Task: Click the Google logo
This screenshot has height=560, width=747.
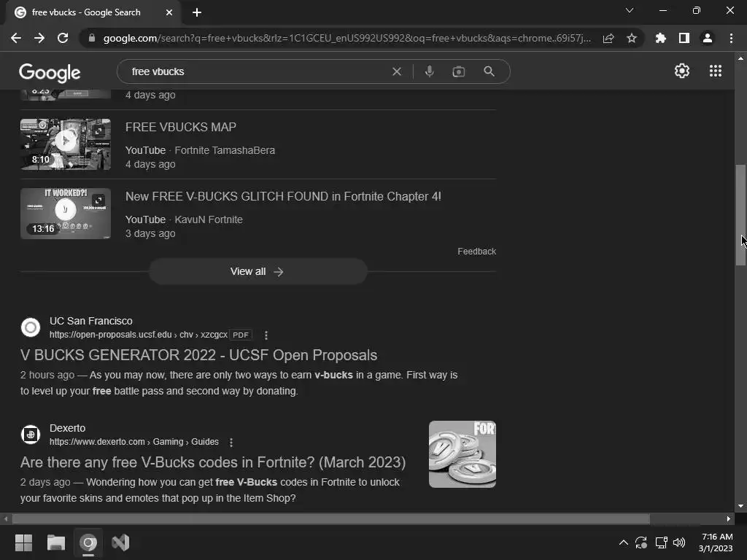Action: point(50,72)
